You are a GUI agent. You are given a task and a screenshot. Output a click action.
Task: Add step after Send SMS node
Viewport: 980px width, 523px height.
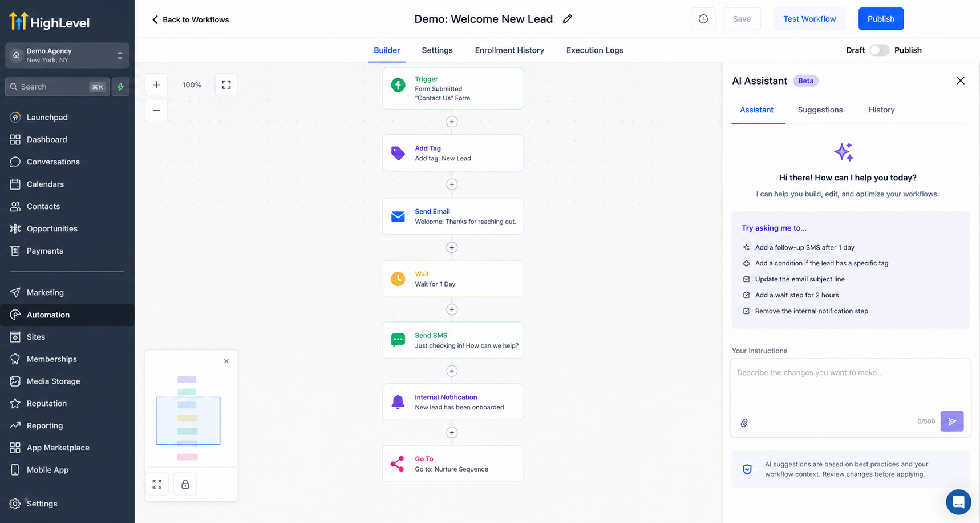[x=452, y=371]
